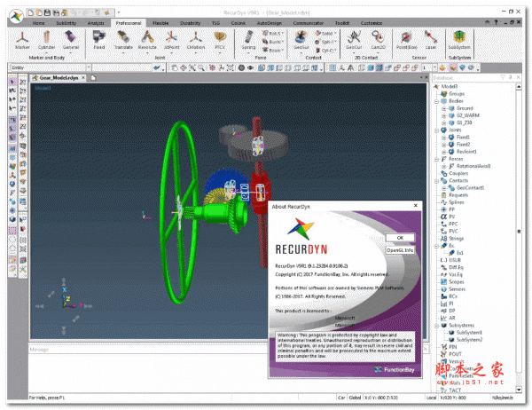
Task: Collapse the Bodies tree node
Action: (x=435, y=100)
